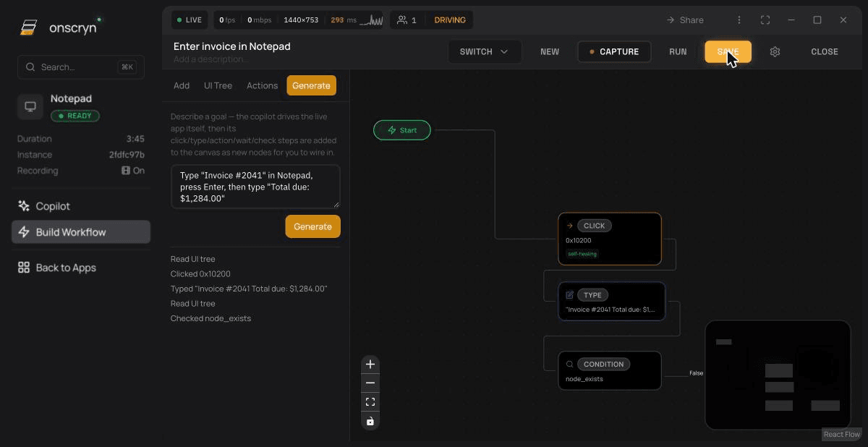Image resolution: width=868 pixels, height=447 pixels.
Task: Click the CLICK node arrow icon
Action: pos(570,226)
